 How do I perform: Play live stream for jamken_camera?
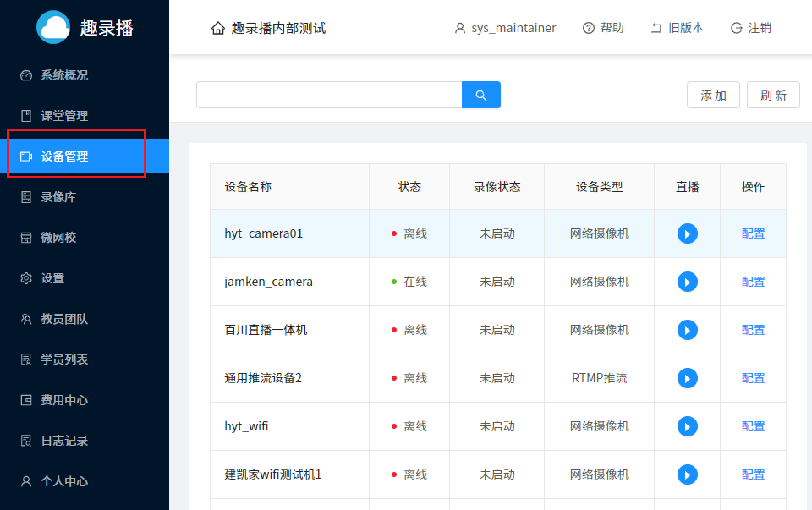point(687,282)
